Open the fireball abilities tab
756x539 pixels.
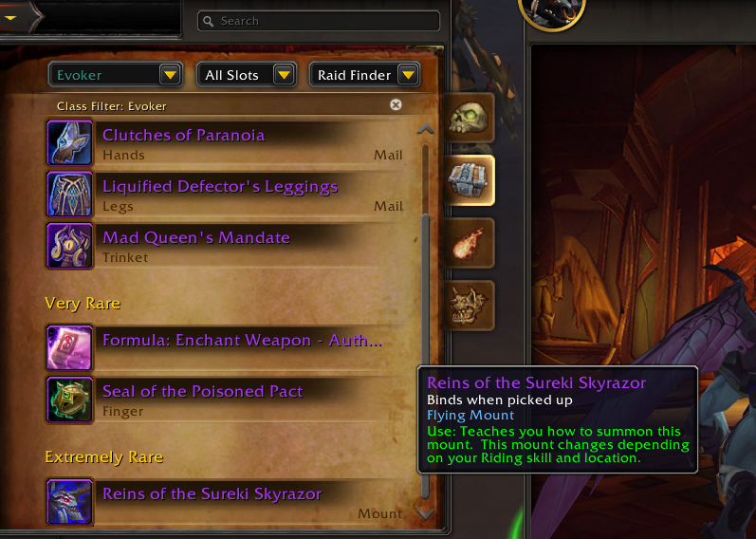[x=470, y=243]
